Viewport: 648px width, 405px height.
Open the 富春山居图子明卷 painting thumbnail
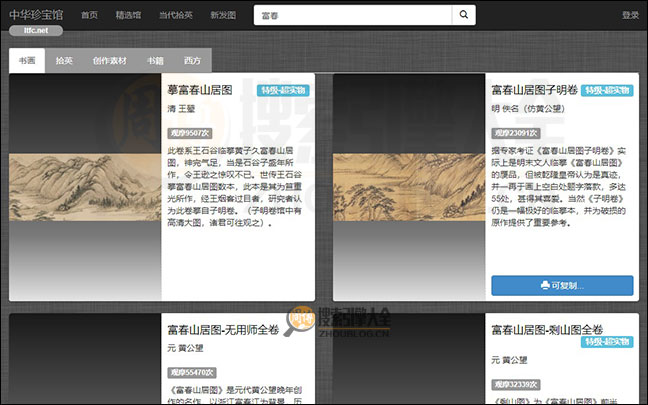(409, 187)
